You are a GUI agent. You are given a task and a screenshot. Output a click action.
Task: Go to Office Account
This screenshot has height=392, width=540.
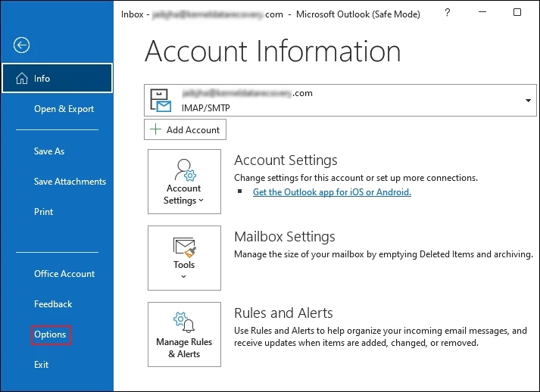coord(64,274)
